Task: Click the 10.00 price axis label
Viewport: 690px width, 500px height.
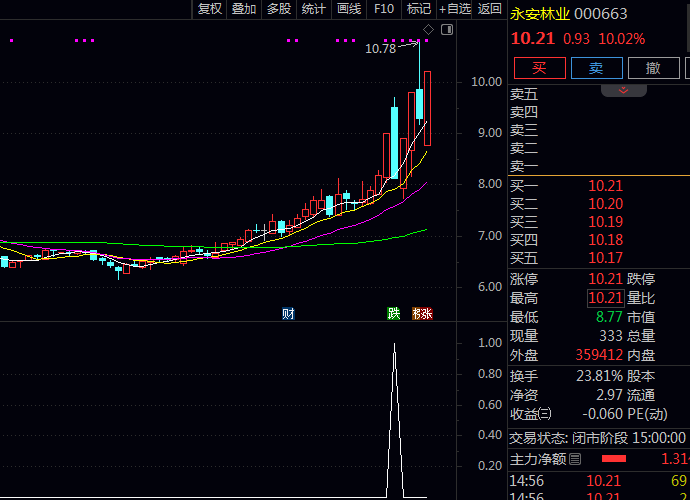Action: [486, 82]
